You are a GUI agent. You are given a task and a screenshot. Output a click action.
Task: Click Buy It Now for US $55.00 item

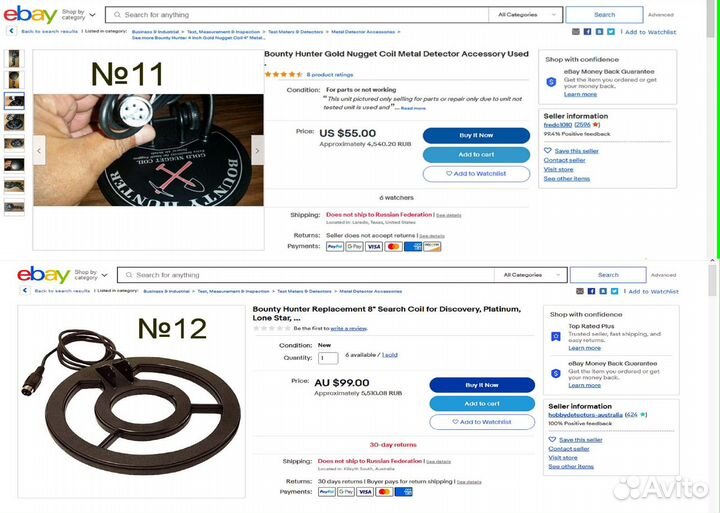coord(476,135)
